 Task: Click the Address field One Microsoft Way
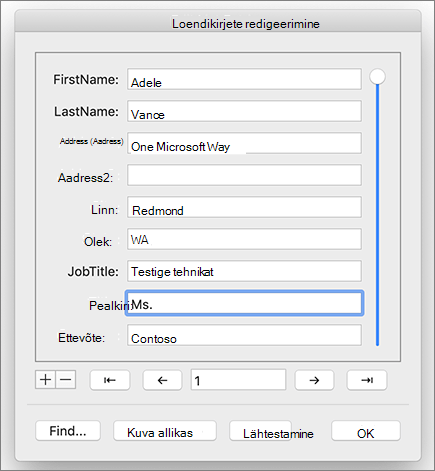tap(244, 143)
